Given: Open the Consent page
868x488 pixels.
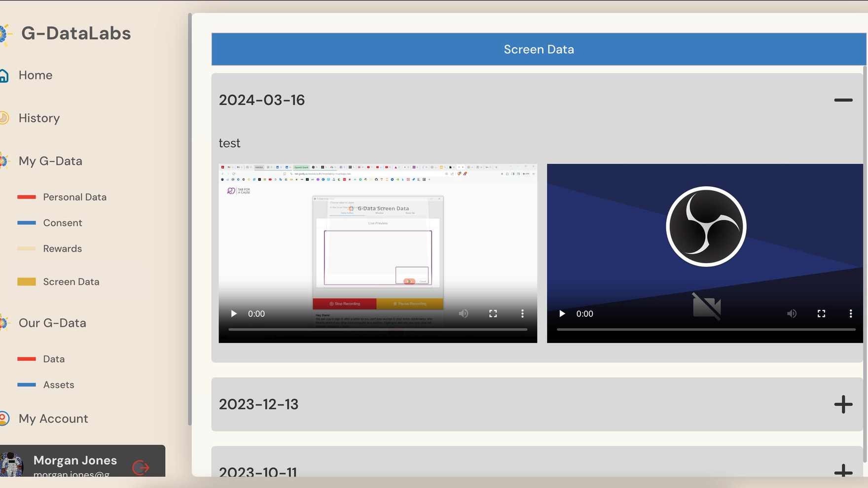Looking at the screenshot, I should tap(63, 223).
